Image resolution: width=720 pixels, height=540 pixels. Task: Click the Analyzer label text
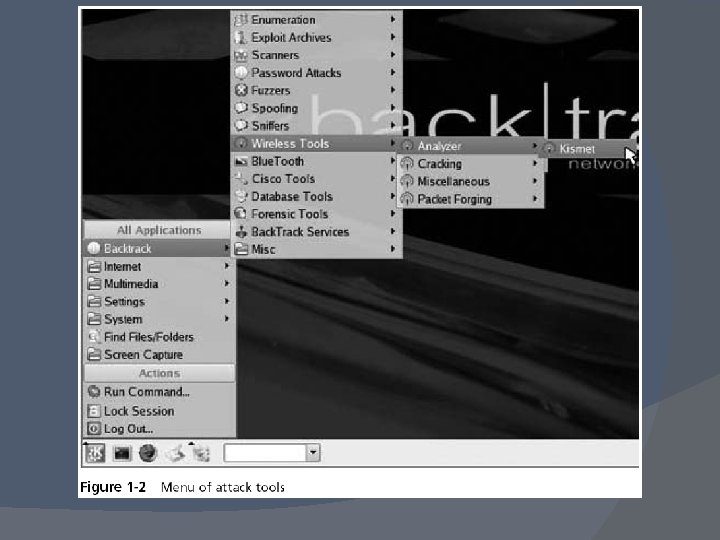tap(439, 146)
